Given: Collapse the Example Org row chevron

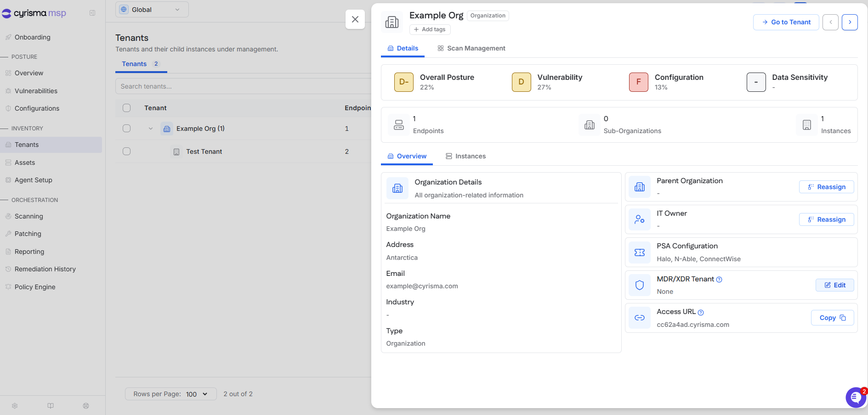Looking at the screenshot, I should 151,129.
